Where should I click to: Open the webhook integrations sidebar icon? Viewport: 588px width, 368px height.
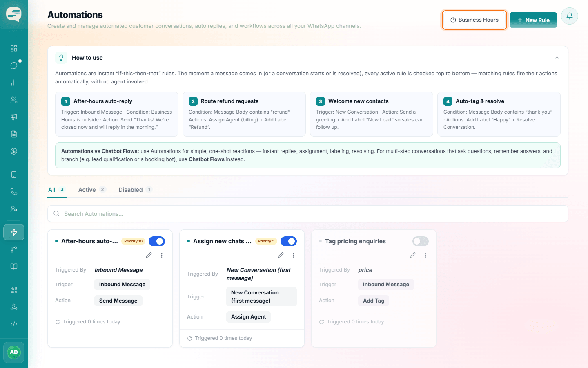(x=14, y=307)
